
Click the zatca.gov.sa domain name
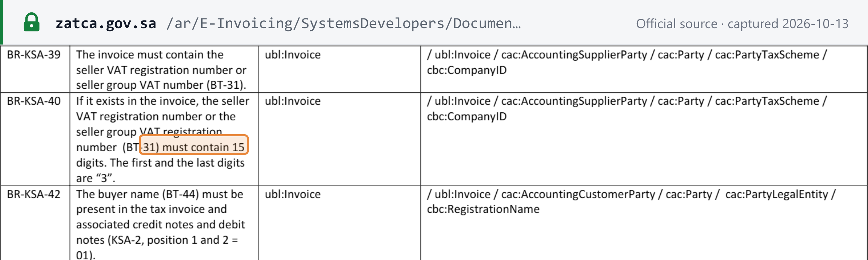pos(106,23)
